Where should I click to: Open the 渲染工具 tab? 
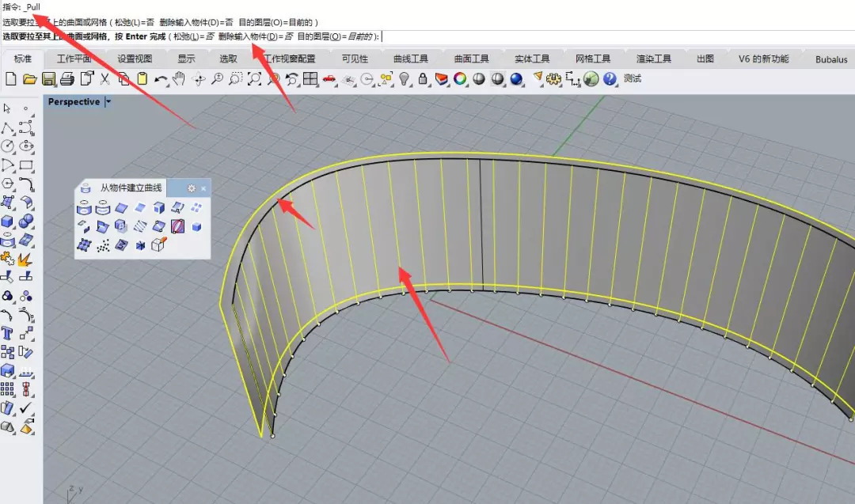tap(653, 59)
